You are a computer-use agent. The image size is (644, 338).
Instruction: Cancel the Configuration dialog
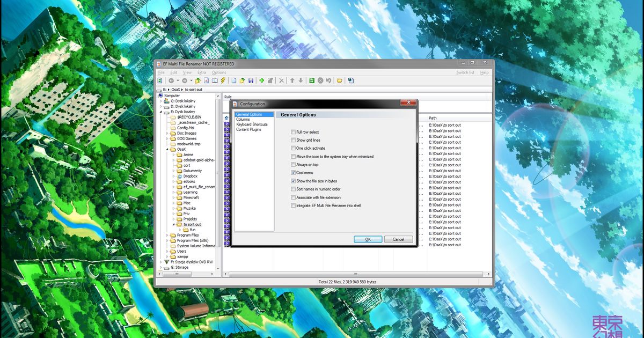(398, 239)
